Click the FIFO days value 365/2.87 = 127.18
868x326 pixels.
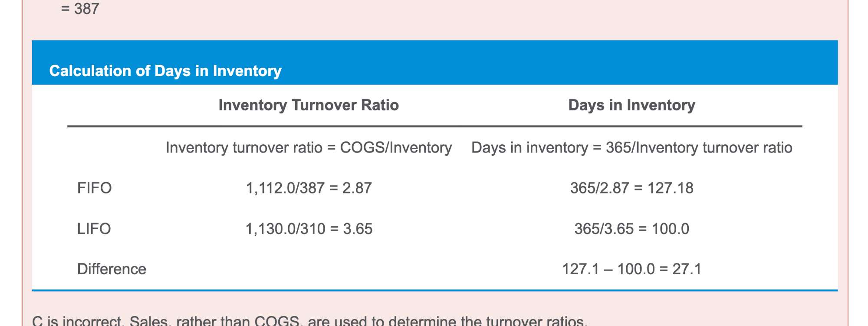(631, 188)
